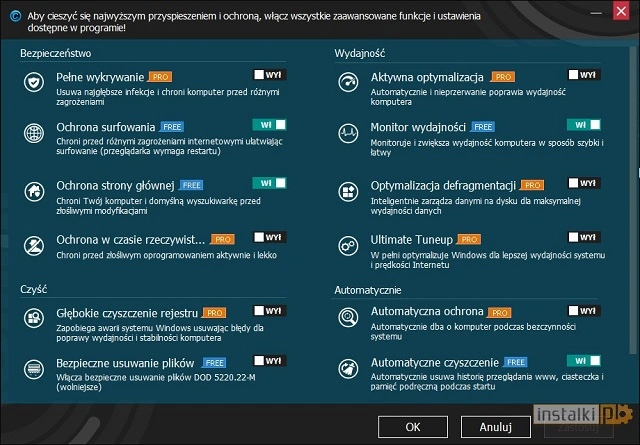Switch off Monitor wydajności toggle

(583, 125)
